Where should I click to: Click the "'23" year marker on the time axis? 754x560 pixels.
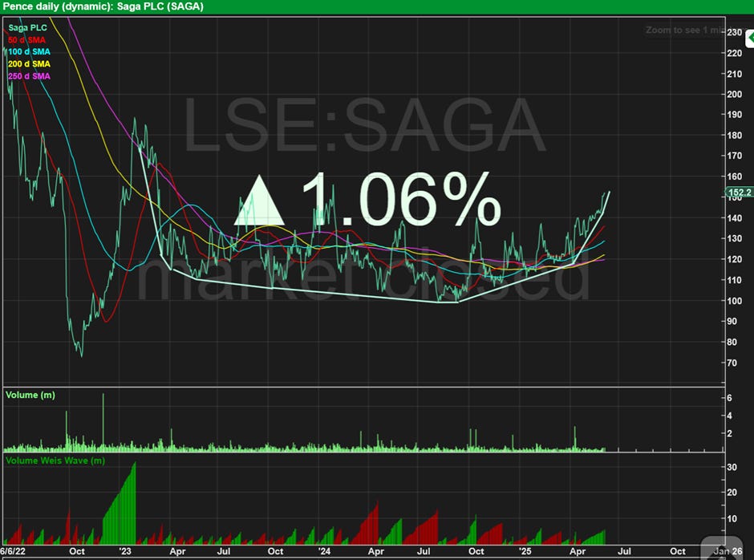click(125, 551)
